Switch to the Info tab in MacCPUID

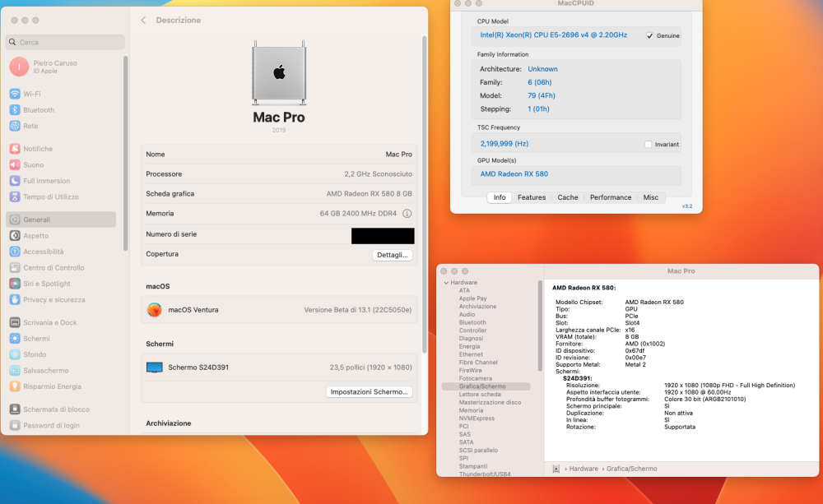pos(500,197)
